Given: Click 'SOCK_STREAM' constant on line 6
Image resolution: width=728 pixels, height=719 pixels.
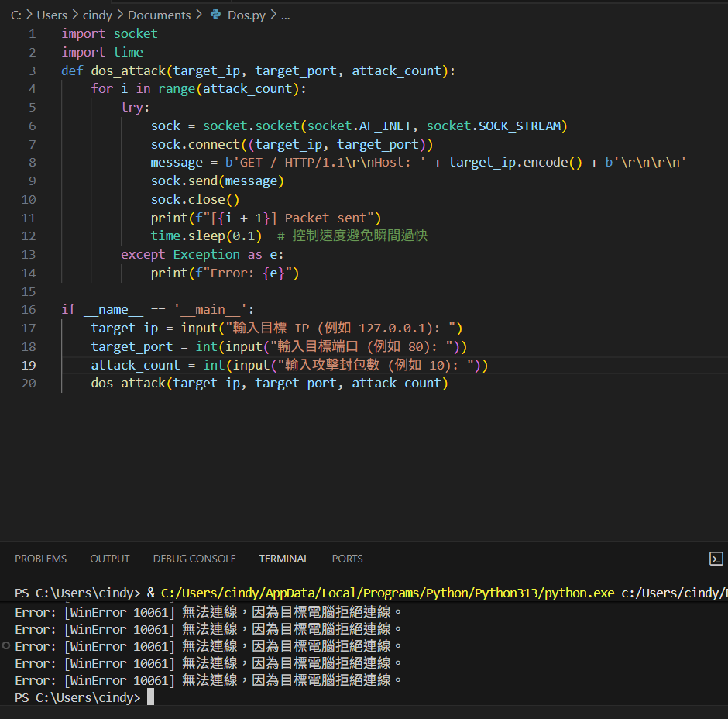Looking at the screenshot, I should pos(520,126).
